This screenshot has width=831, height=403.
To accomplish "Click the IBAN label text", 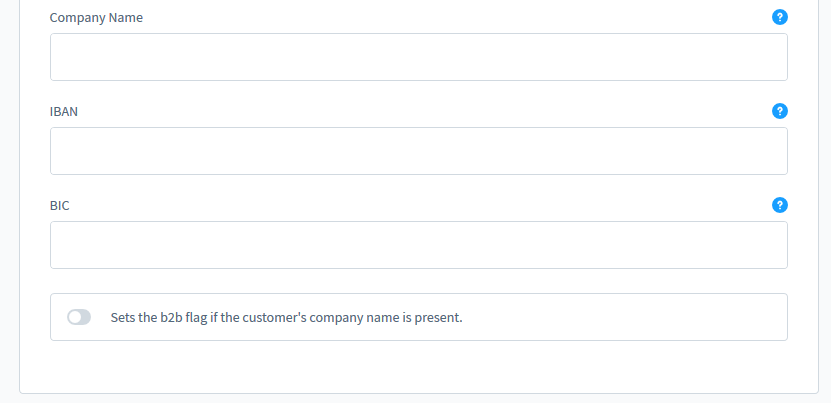I will 64,111.
